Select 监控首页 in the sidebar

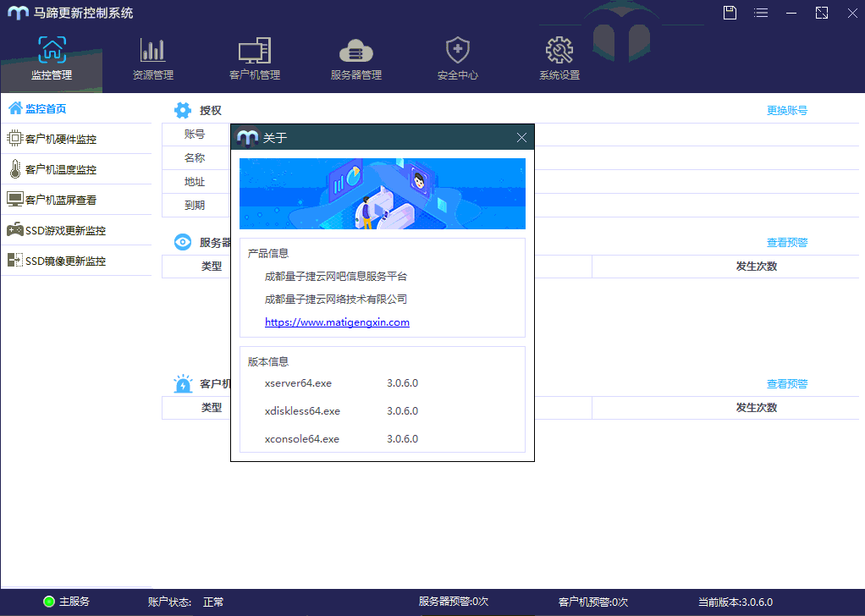pos(76,108)
